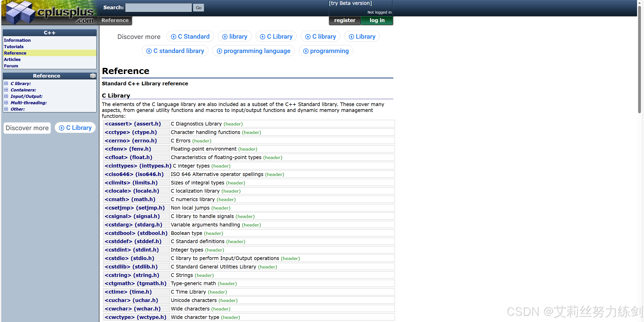
Task: Expand the Multi-threading tree node
Action: pyautogui.click(x=6, y=102)
